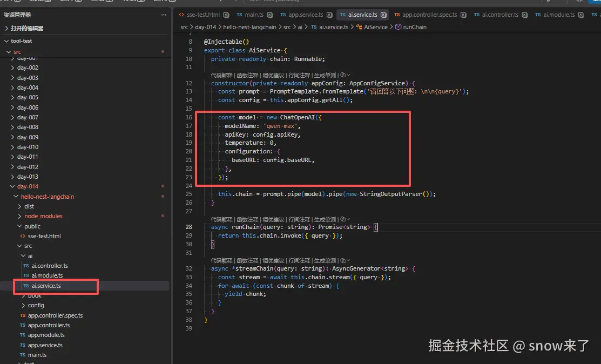
Task: Close the app.controller.spec.ts tab
Action: [463, 15]
